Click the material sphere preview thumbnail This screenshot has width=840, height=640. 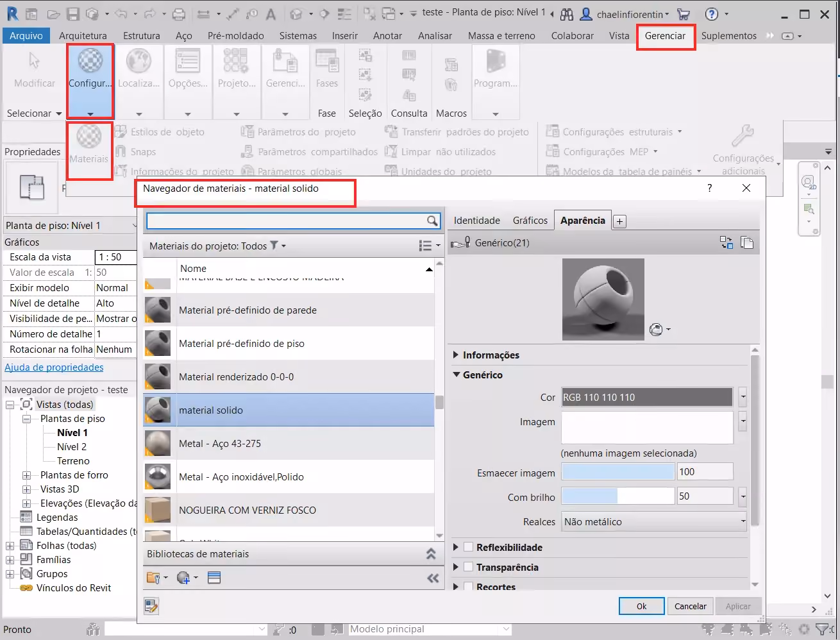(603, 299)
